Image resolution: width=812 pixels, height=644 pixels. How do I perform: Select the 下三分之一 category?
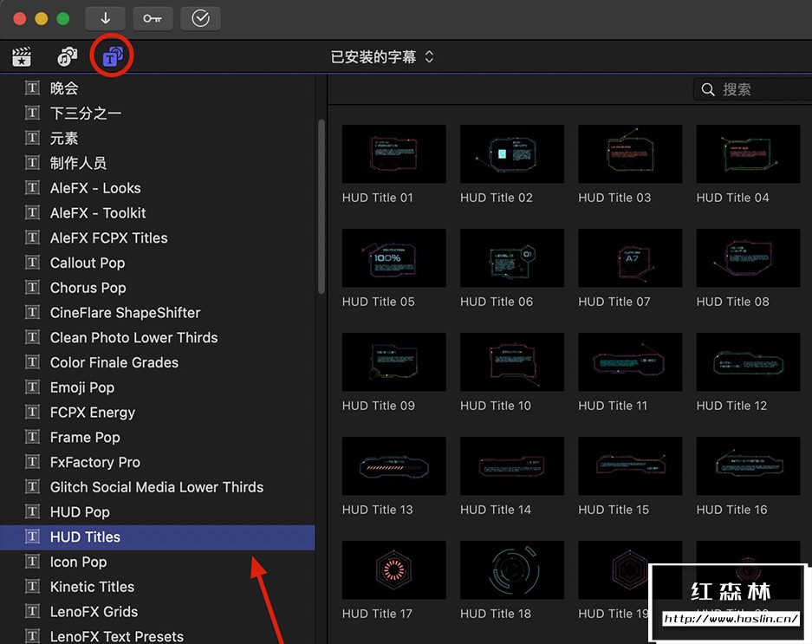point(158,113)
